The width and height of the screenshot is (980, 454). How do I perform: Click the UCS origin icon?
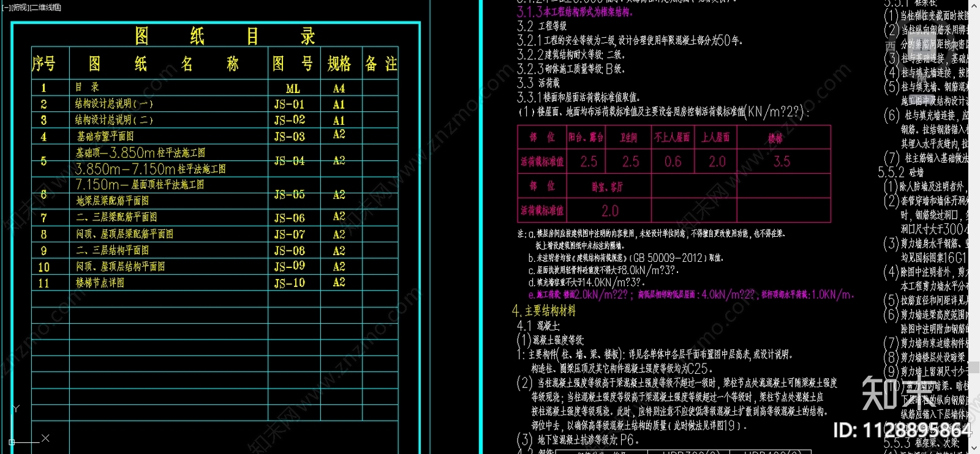click(12, 441)
